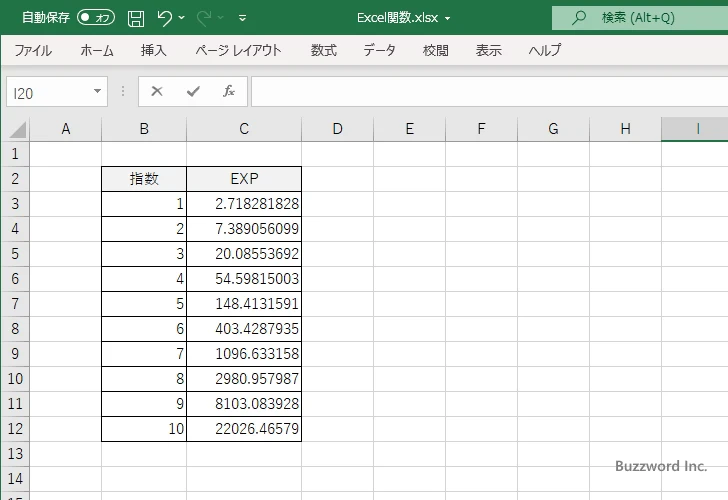This screenshot has width=728, height=500.
Task: Open Customize Quick Access Toolbar dropdown
Action: (x=242, y=18)
